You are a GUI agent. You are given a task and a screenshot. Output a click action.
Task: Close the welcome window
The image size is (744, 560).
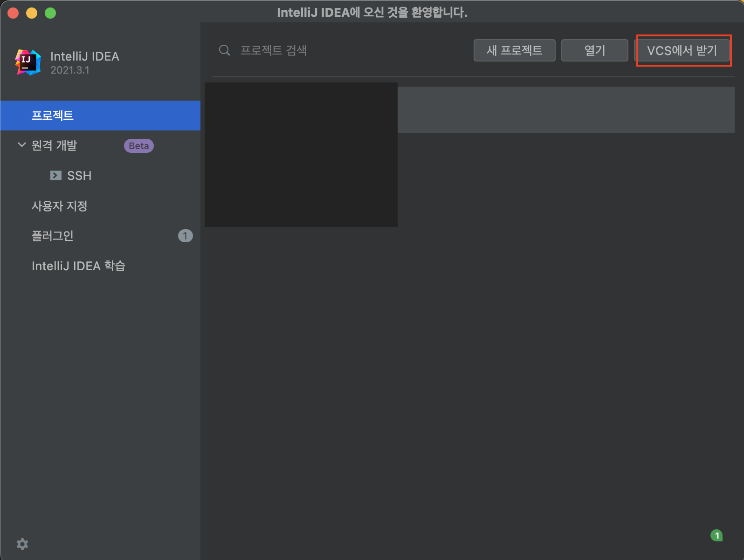click(x=13, y=13)
